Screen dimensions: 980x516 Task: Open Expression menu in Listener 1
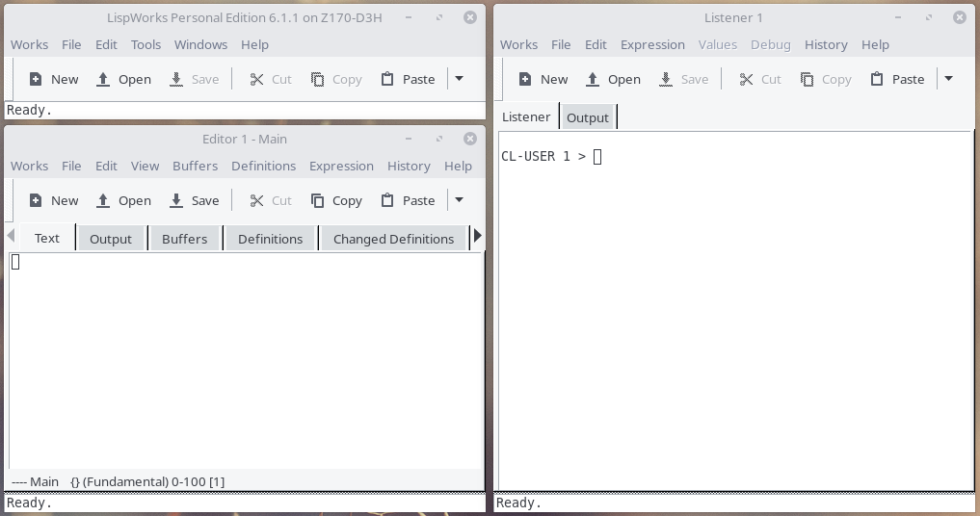[652, 45]
